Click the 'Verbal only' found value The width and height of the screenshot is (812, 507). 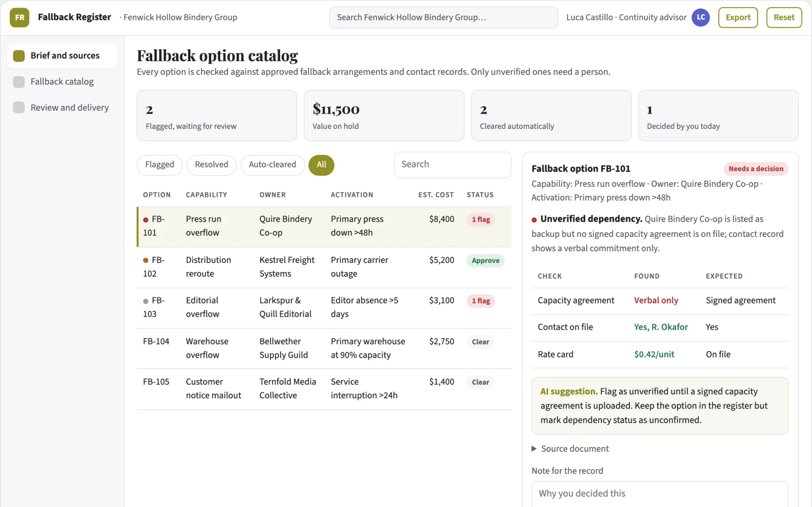point(656,300)
